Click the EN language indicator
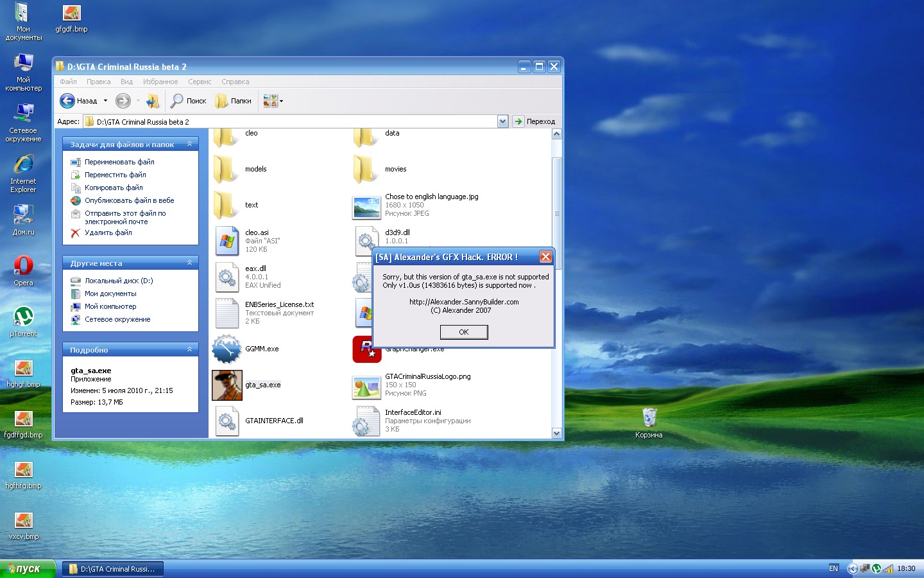Screen dimensions: 924x578 [x=834, y=568]
